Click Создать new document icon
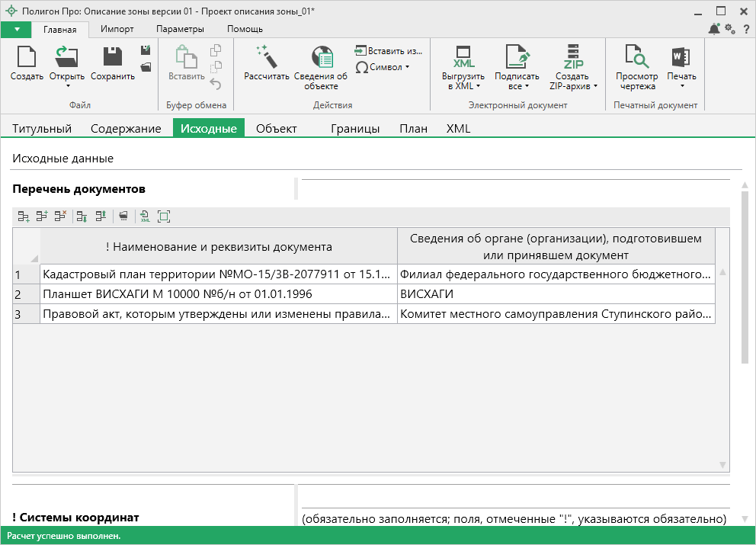Image resolution: width=756 pixels, height=545 pixels. [x=27, y=58]
